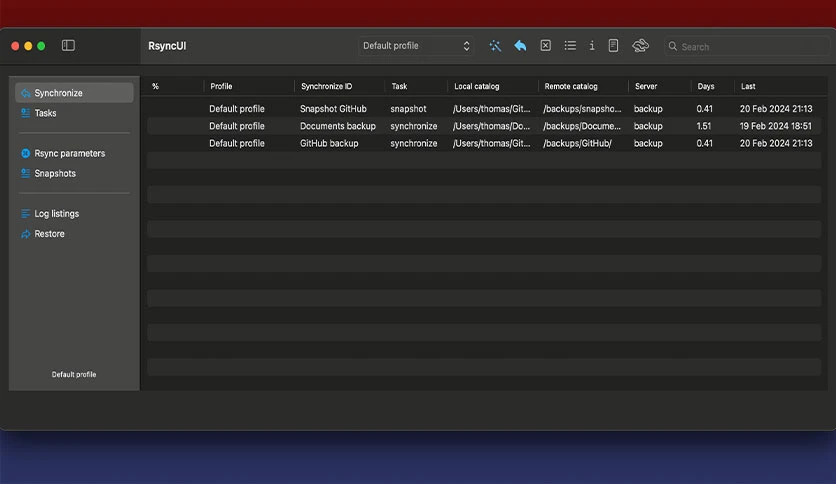836x484 pixels.
Task: Sort by the Days column header
Action: coord(705,86)
